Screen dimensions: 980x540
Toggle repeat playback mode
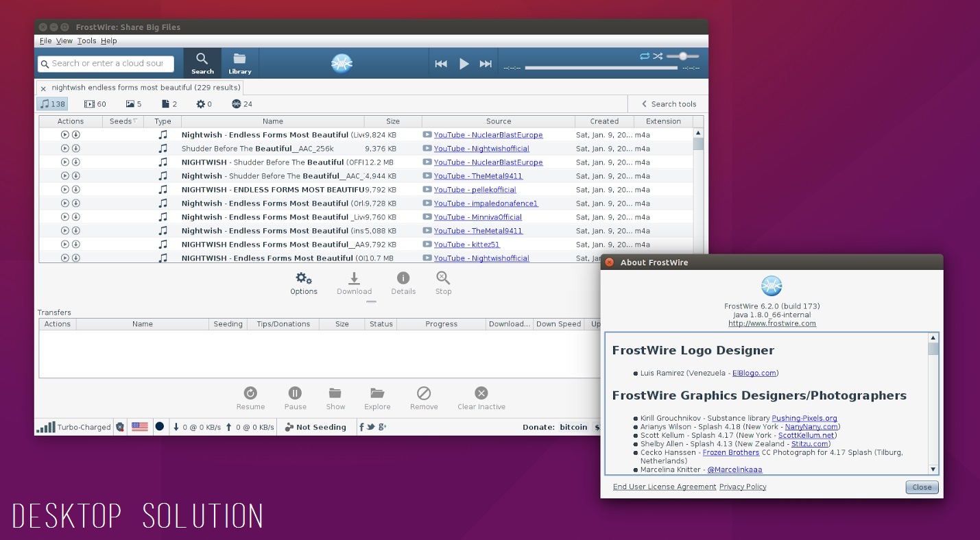[644, 56]
